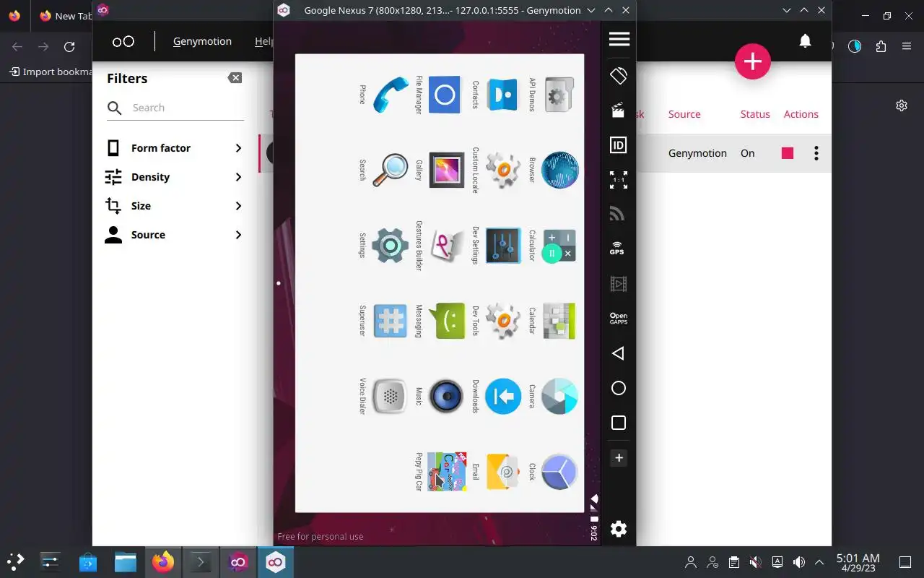The height and width of the screenshot is (578, 924).
Task: Open the Contacts app icon
Action: click(x=502, y=95)
